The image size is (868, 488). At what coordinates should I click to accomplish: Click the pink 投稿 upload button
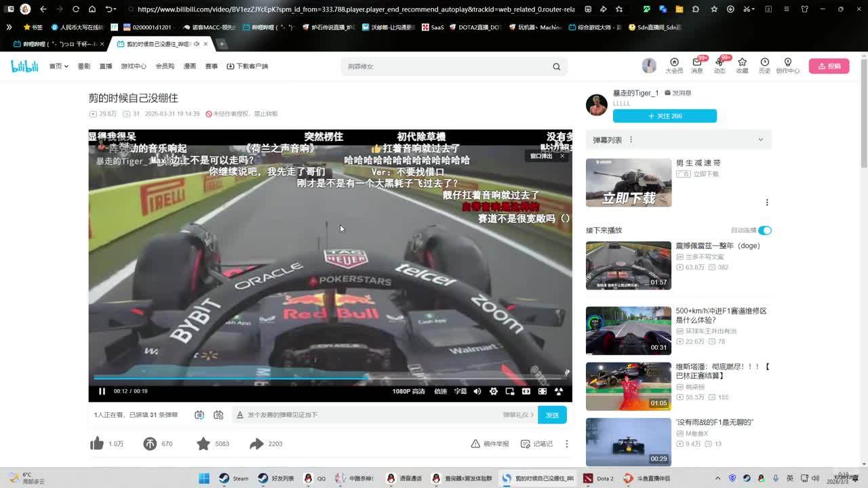tap(829, 66)
